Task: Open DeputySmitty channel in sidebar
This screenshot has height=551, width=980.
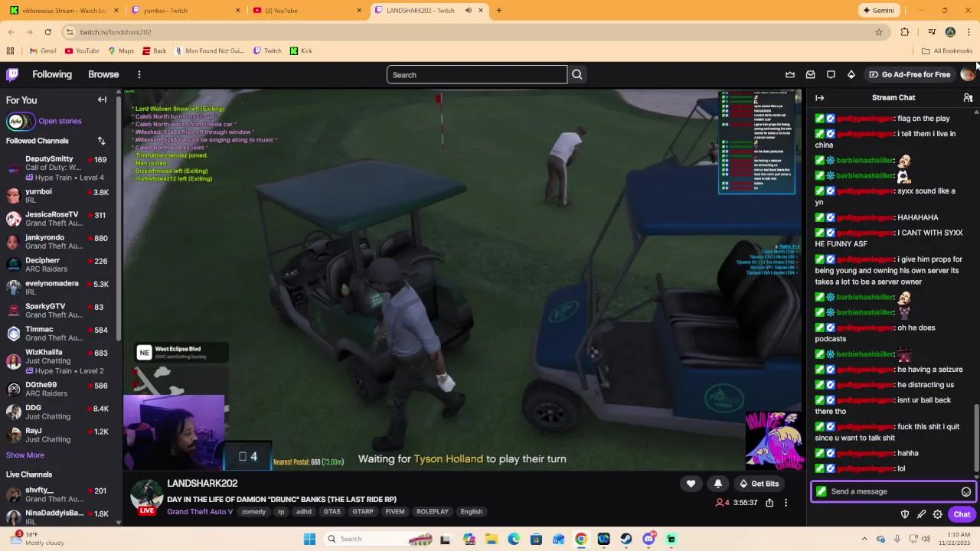Action: coord(58,168)
